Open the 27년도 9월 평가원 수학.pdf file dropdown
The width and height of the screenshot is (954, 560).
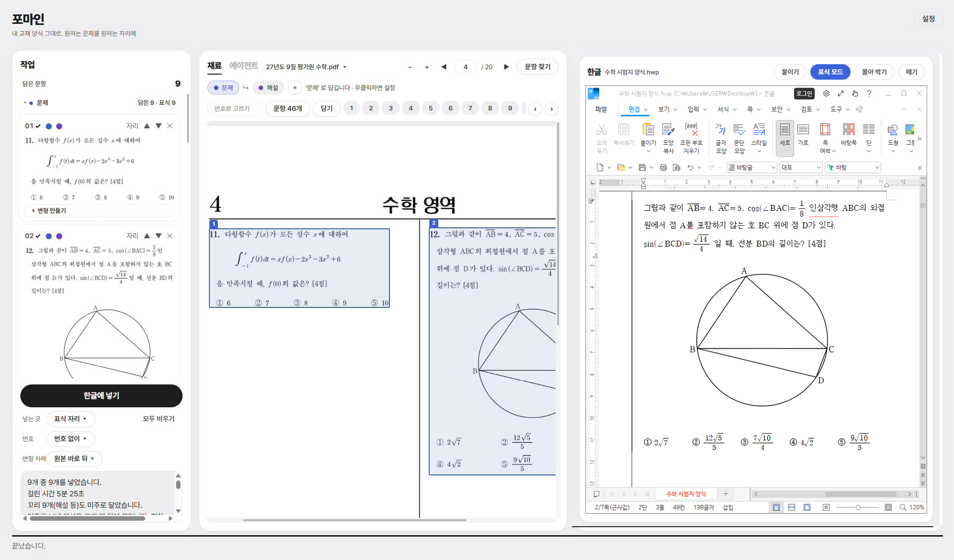point(306,67)
